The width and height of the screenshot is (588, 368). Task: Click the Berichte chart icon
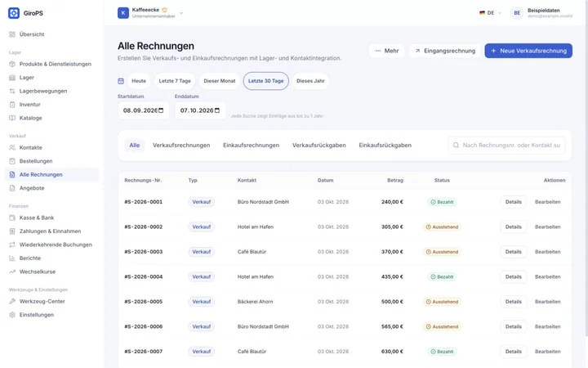coord(12,258)
